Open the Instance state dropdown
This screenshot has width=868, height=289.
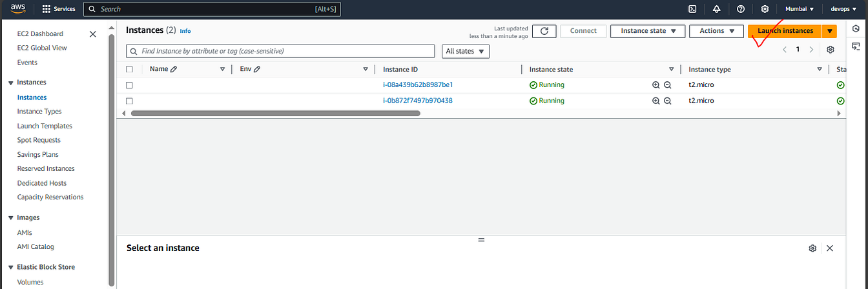[648, 31]
